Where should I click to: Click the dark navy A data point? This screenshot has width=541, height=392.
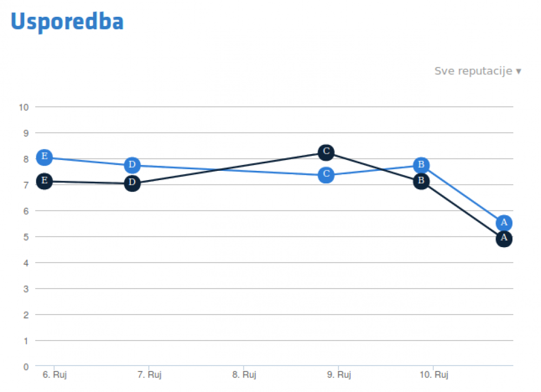point(504,239)
